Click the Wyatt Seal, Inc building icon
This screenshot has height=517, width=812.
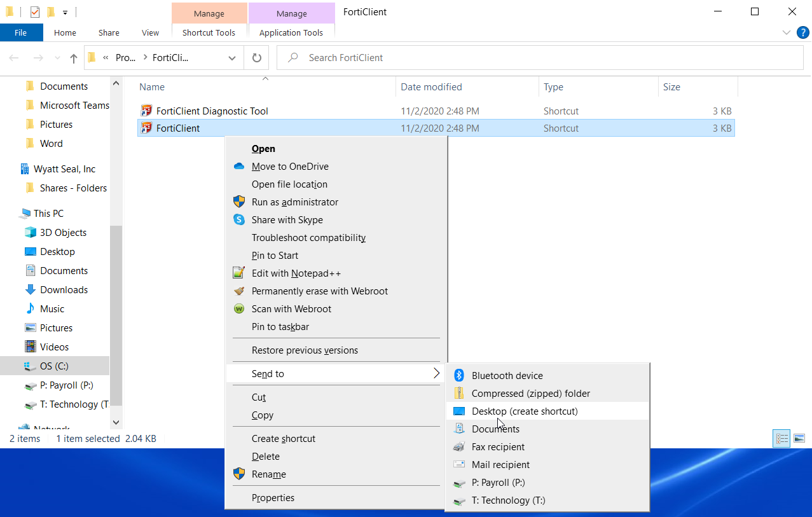coord(25,169)
